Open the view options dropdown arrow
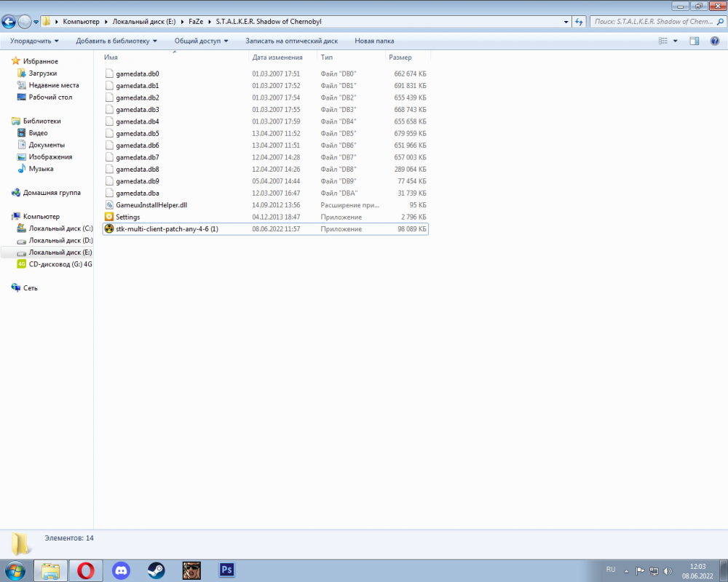The height and width of the screenshot is (582, 728). (x=675, y=41)
